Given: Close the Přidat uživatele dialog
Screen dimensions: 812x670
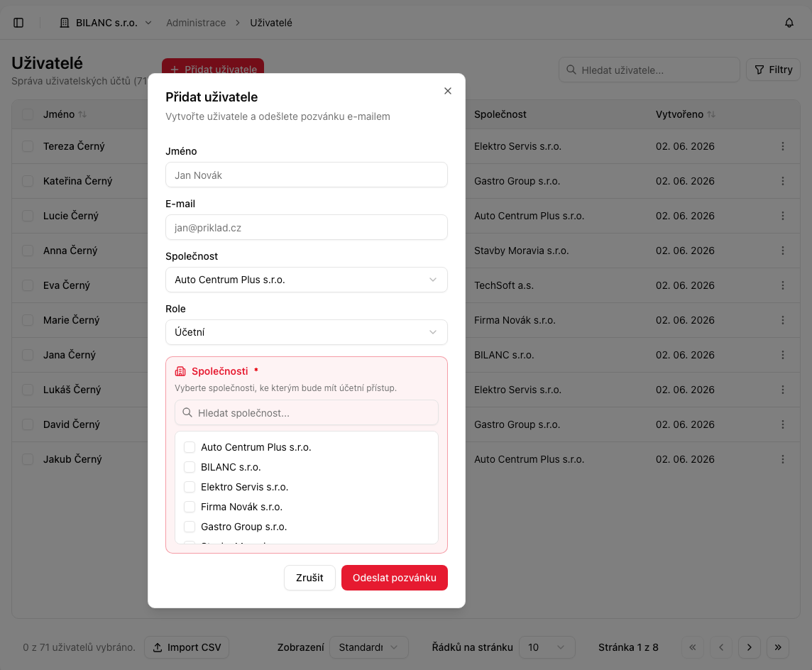Looking at the screenshot, I should click(448, 91).
